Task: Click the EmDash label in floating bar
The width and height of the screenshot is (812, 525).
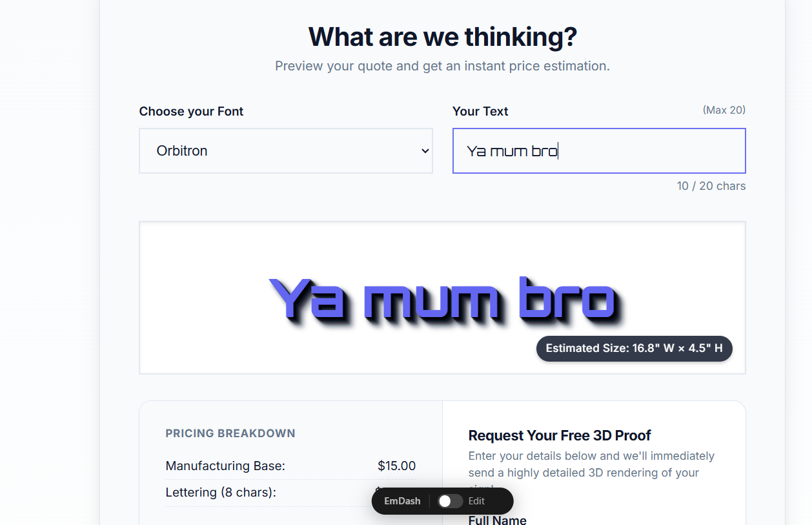Action: coord(402,501)
